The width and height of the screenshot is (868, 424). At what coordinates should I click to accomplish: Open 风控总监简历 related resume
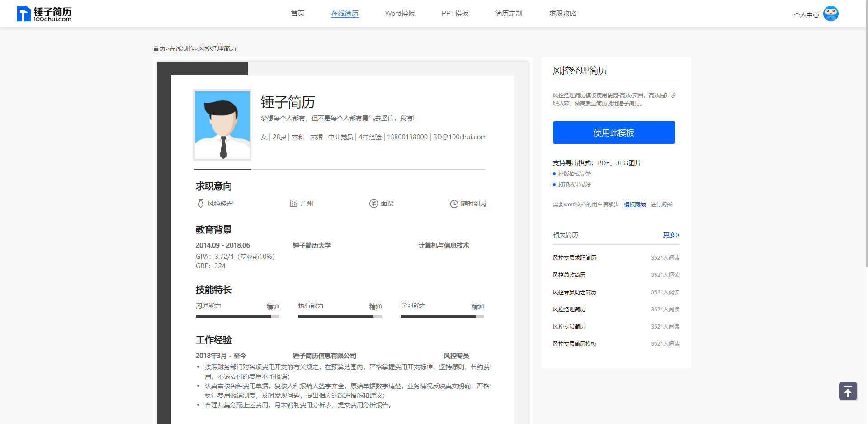point(569,275)
